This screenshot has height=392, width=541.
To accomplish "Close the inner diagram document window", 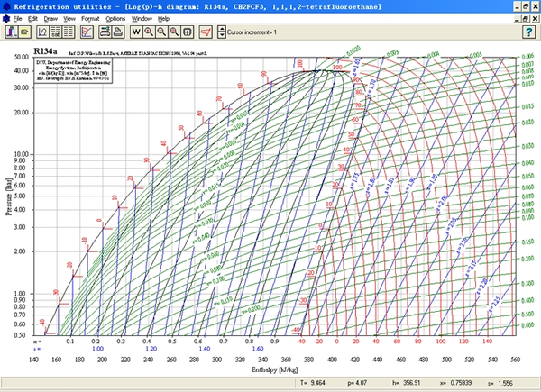I will [x=536, y=19].
